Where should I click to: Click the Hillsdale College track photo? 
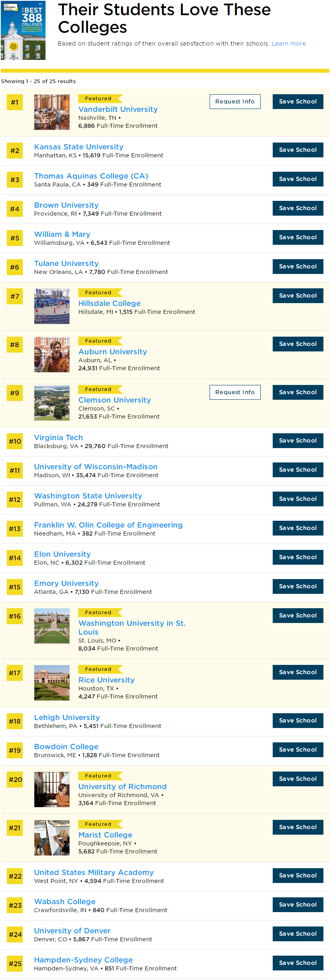click(52, 306)
